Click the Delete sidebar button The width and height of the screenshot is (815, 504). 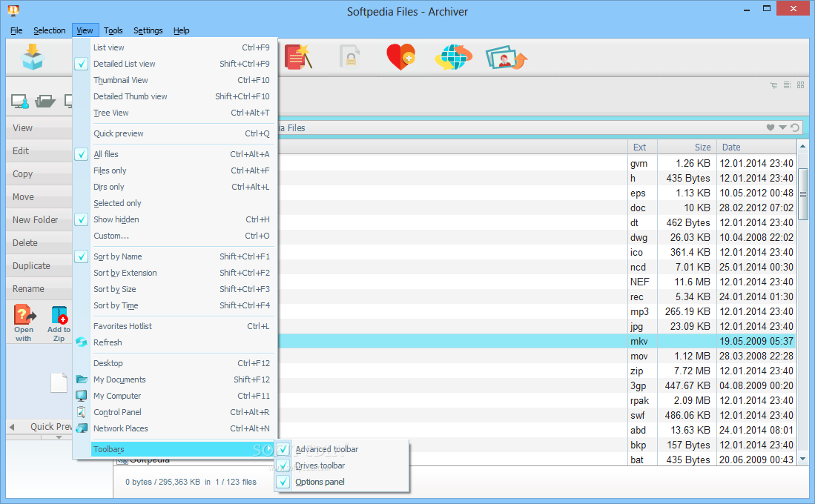coord(39,242)
